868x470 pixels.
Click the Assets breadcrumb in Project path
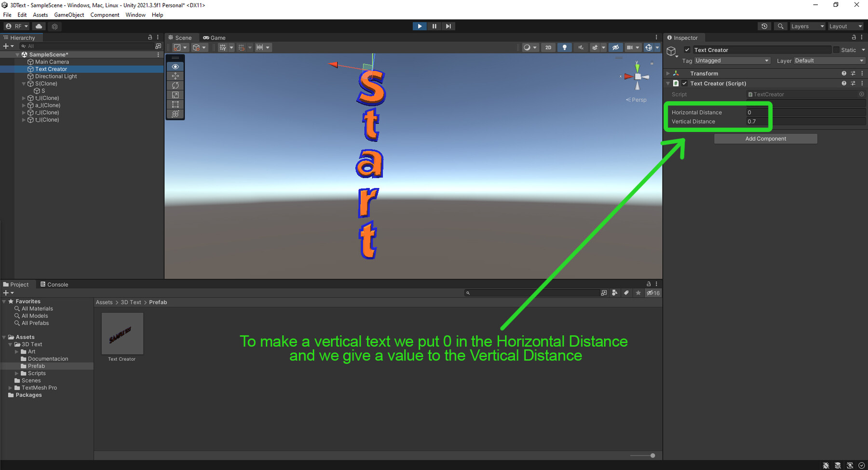tap(104, 302)
